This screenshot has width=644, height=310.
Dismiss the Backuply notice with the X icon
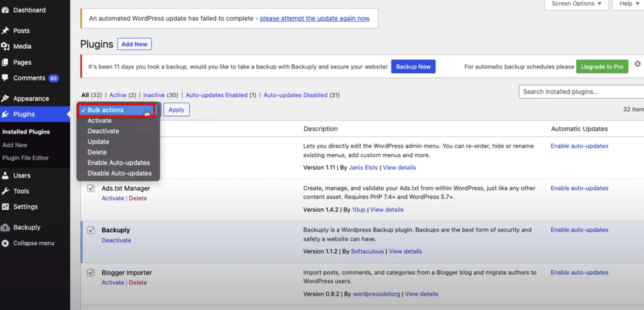click(x=637, y=64)
